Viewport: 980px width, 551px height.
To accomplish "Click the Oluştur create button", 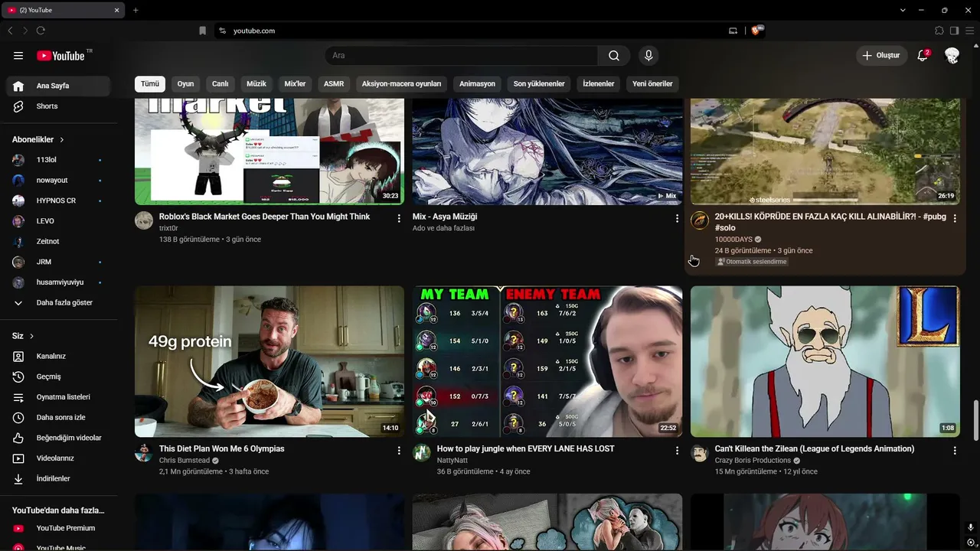I will 881,56.
